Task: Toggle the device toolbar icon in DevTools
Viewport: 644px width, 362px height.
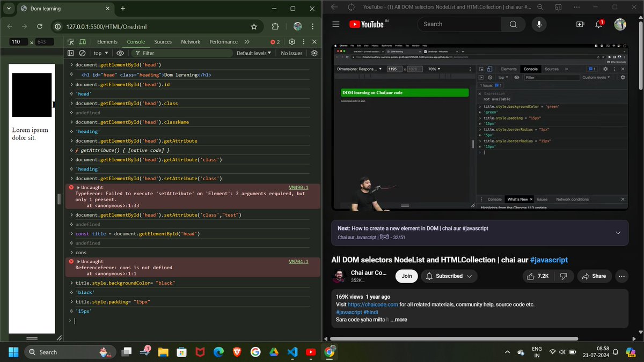Action: pos(83,42)
